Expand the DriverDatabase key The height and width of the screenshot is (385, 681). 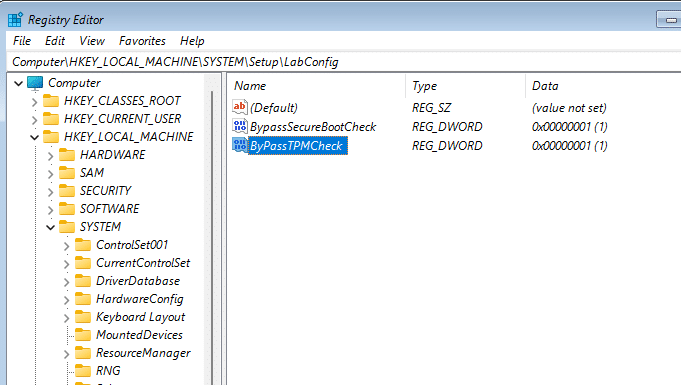[66, 282]
